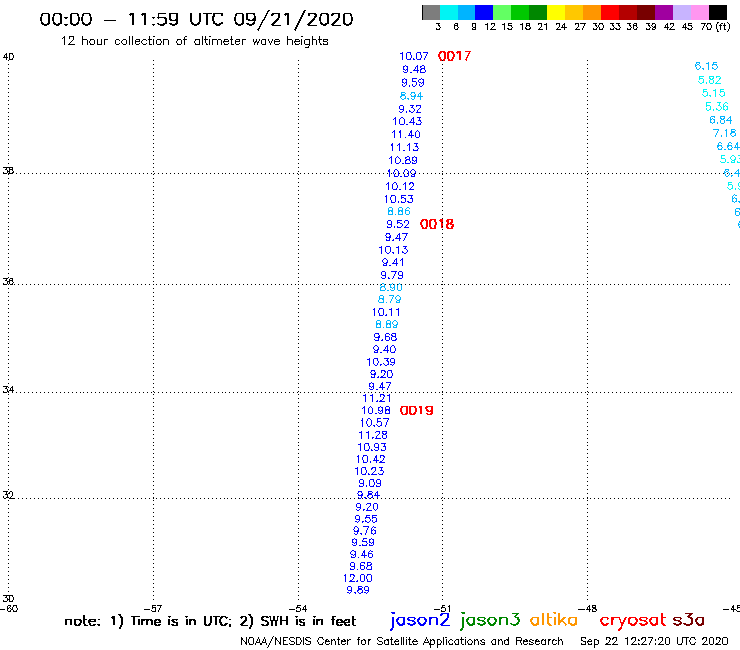This screenshot has width=740, height=650.
Task: Select the black swatch at legend end
Action: (x=718, y=12)
